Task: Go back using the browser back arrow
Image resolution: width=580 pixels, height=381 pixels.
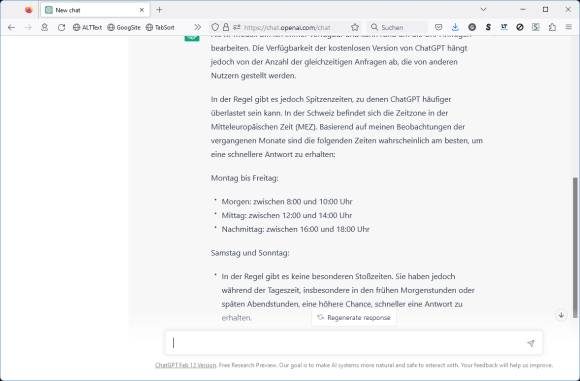Action: click(11, 27)
